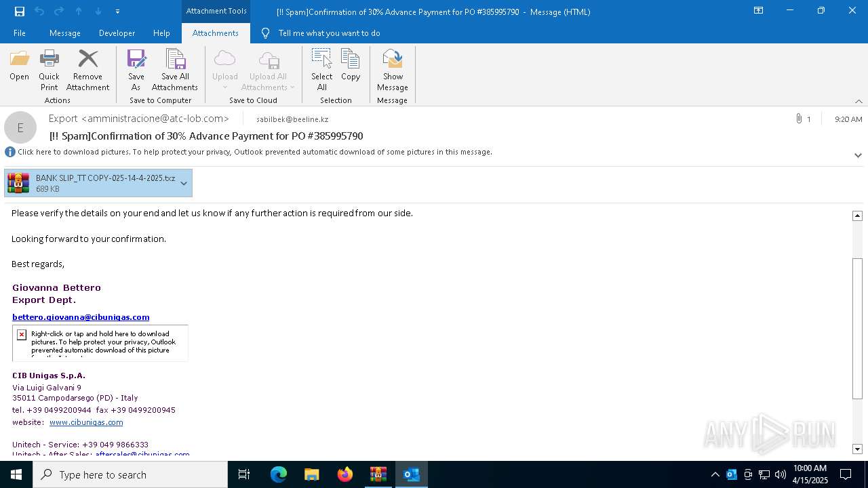Show hidden system tray icons
Image resolution: width=868 pixels, height=488 pixels.
tap(715, 474)
